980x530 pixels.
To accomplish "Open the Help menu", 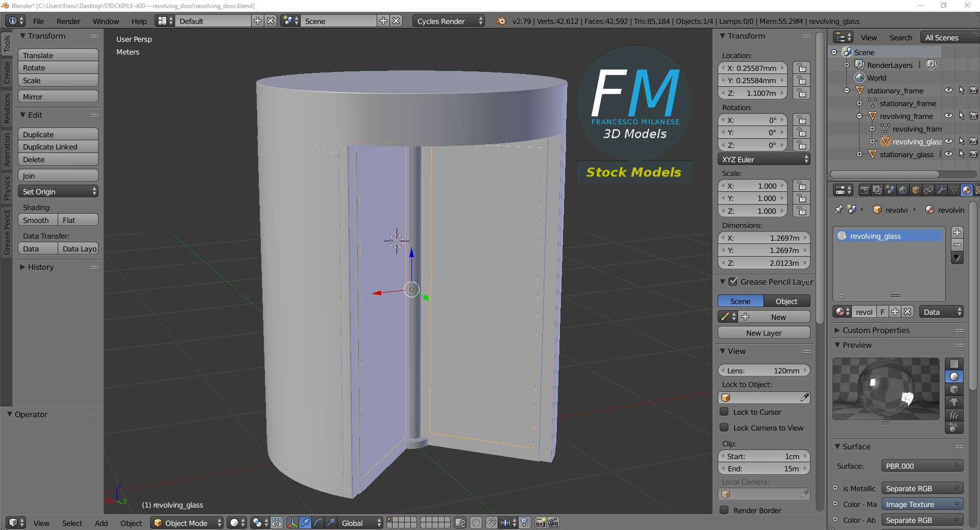I will click(x=139, y=21).
